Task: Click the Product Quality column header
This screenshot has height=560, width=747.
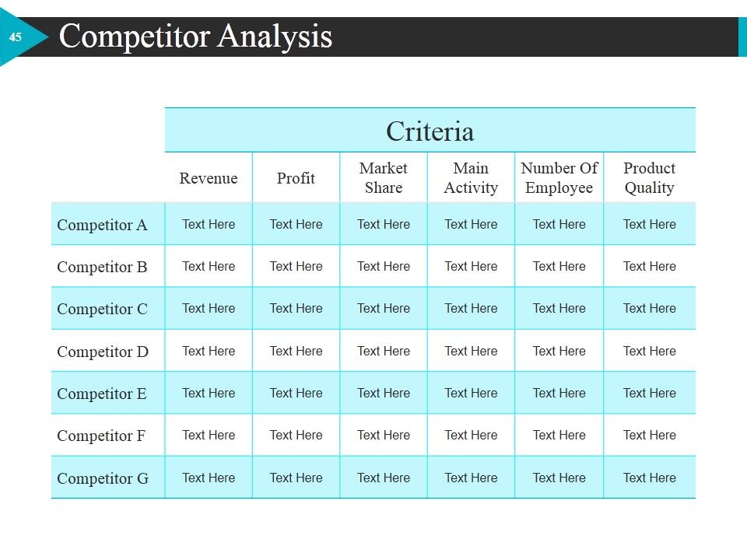Action: tap(649, 177)
